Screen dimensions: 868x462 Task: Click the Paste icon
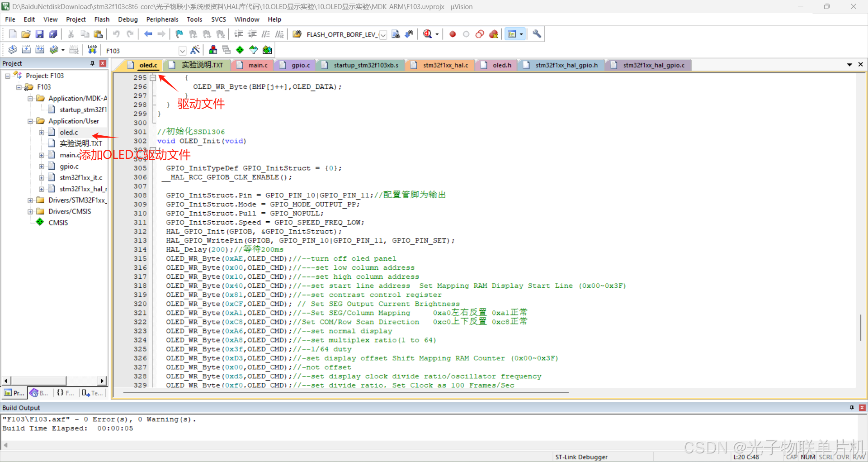click(x=99, y=34)
